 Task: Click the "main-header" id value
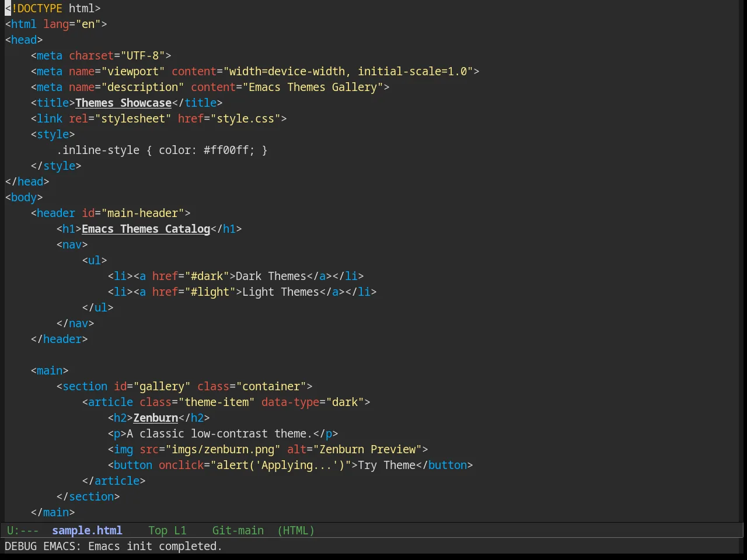coord(143,213)
